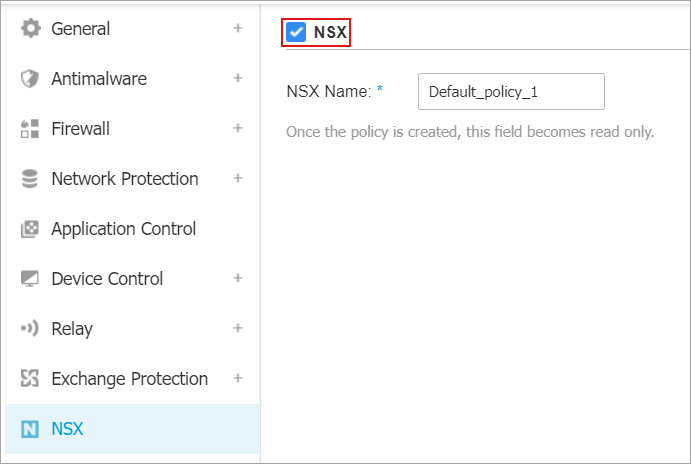
Task: Expand the Relay section
Action: tap(238, 329)
